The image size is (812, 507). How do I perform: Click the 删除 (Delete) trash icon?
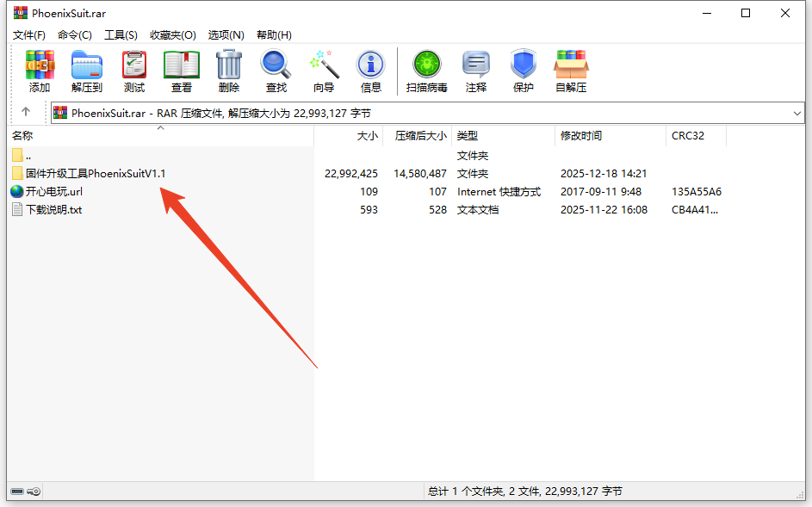(x=229, y=71)
